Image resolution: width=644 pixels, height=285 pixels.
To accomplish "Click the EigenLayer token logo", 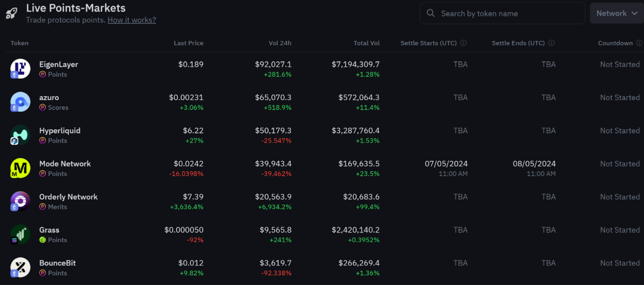I will pos(20,68).
